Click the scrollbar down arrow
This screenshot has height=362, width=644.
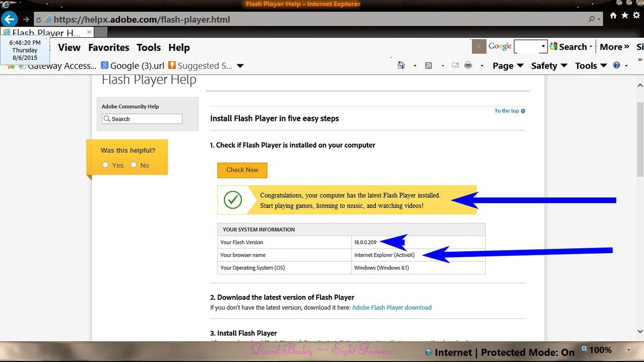640,332
